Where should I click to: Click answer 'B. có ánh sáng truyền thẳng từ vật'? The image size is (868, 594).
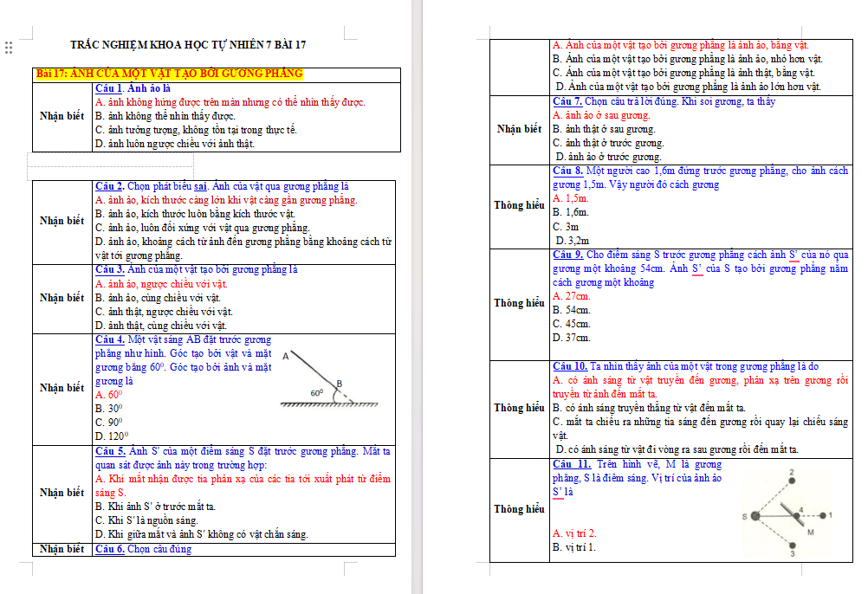coord(650,408)
